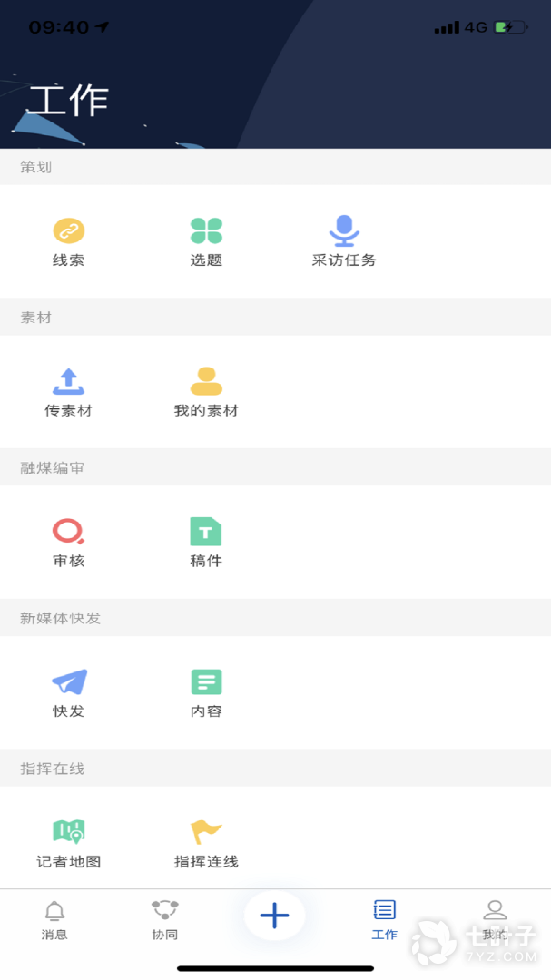
Task: Open the 内容 content list icon
Action: pos(206,682)
